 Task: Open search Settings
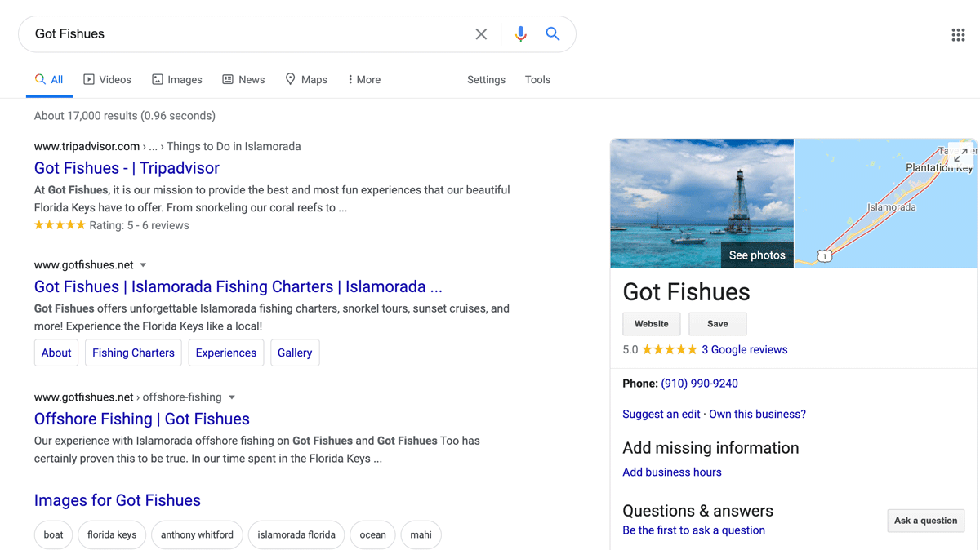point(486,80)
